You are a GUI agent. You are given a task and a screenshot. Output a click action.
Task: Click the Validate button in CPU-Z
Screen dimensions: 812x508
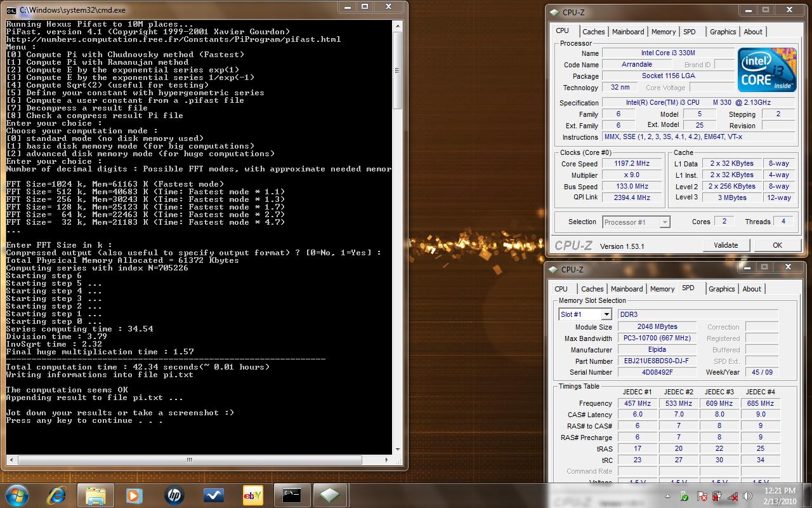click(726, 245)
